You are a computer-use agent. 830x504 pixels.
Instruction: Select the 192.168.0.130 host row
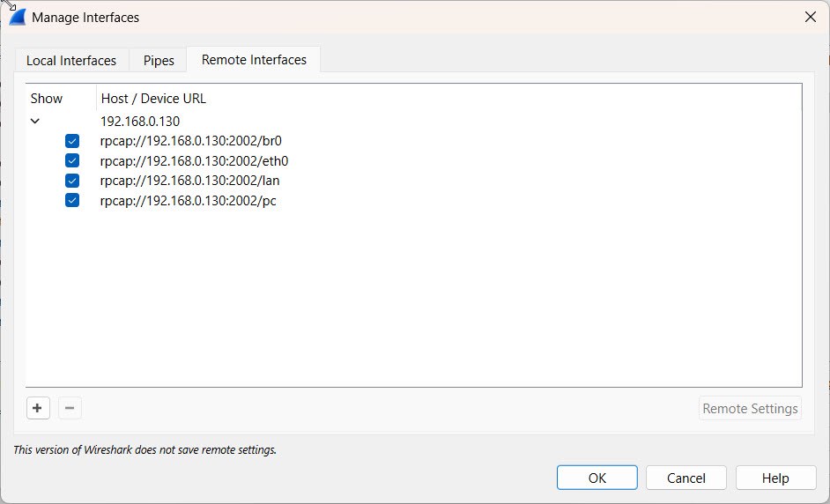pyautogui.click(x=414, y=122)
